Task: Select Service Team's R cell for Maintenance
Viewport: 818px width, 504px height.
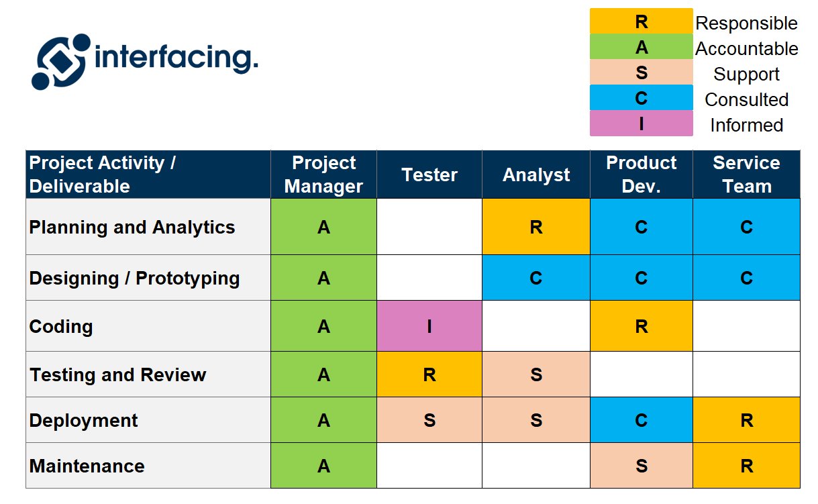Action: [746, 466]
